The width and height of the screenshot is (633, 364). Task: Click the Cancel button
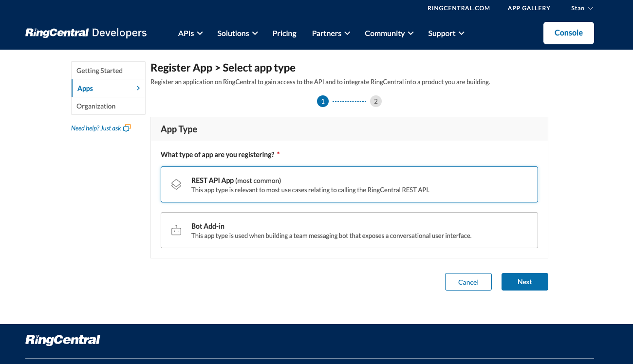click(468, 282)
